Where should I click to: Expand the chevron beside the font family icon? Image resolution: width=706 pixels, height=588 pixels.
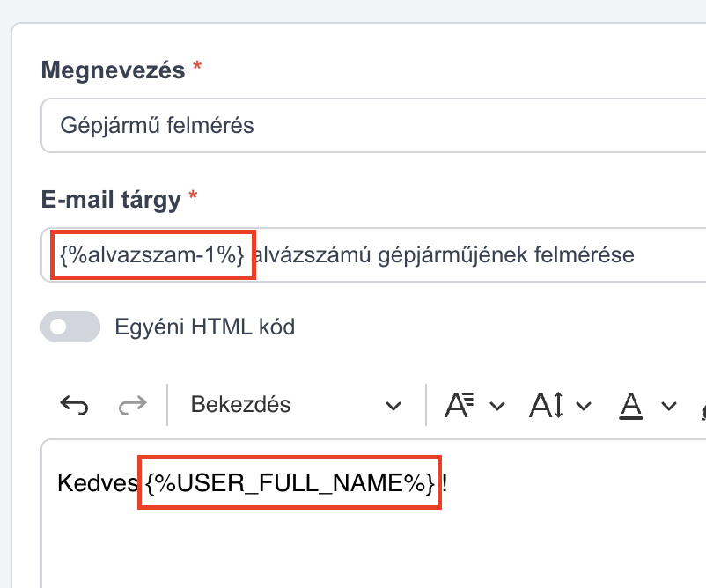(497, 406)
